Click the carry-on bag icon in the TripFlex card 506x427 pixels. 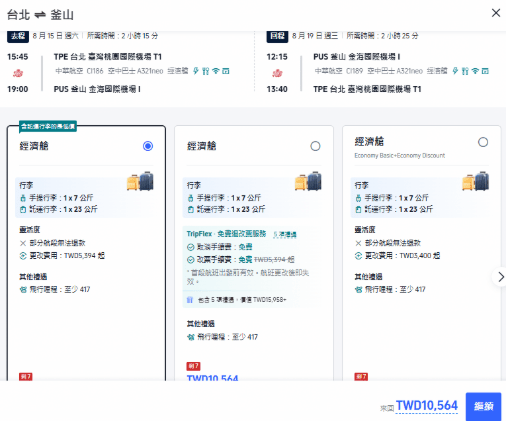point(190,198)
